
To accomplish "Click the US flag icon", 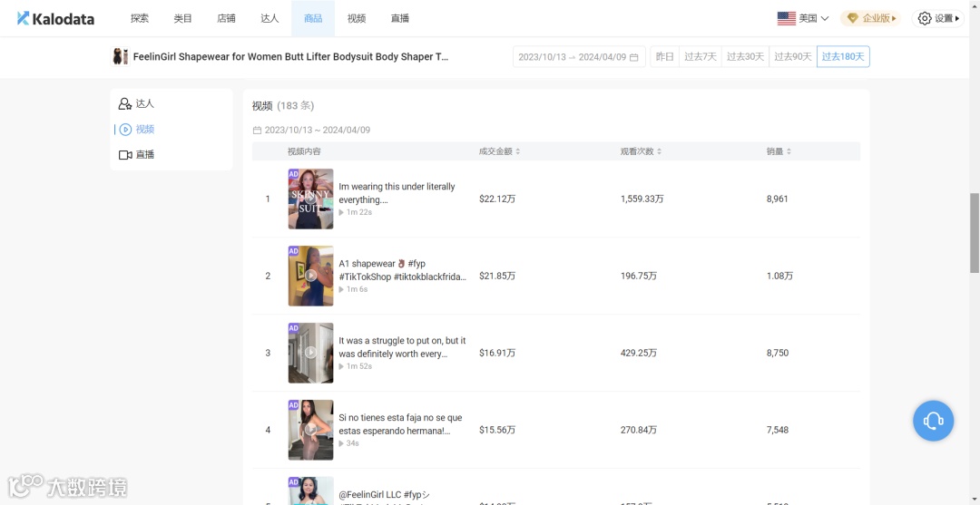I will 786,19.
